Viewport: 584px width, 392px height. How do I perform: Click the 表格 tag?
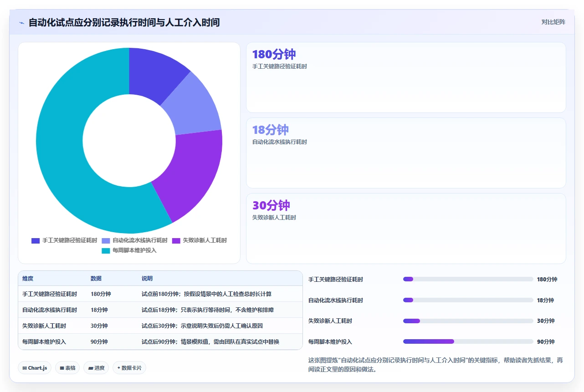point(67,368)
